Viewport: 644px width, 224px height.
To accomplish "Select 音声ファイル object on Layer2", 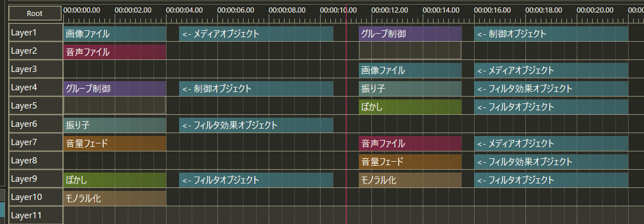I will [115, 52].
